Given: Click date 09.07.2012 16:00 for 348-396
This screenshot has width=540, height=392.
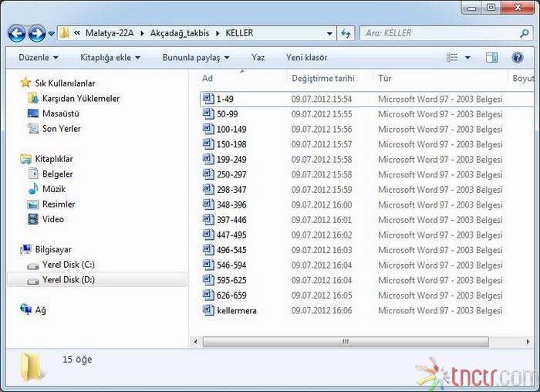Looking at the screenshot, I should point(322,204).
